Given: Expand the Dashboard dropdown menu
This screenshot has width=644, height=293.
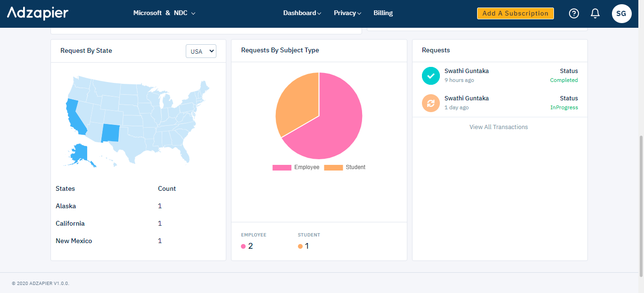Looking at the screenshot, I should [x=302, y=13].
